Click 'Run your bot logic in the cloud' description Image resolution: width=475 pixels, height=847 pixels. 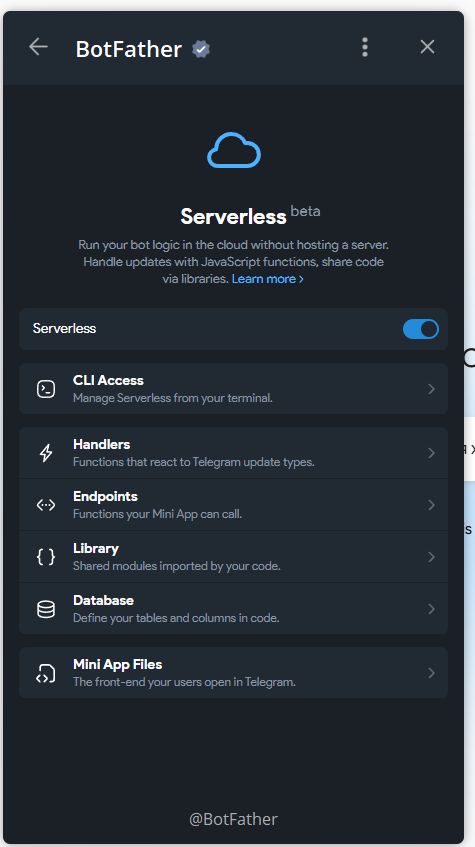click(x=233, y=261)
